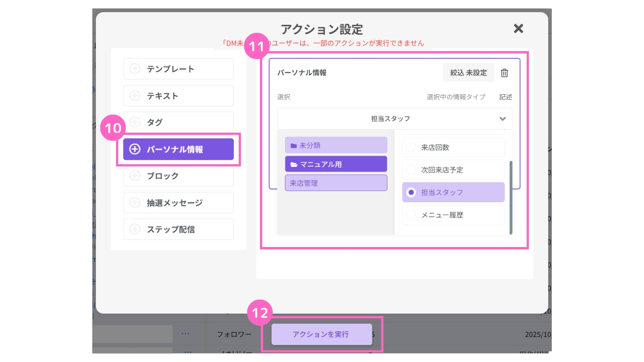644x362 pixels.
Task: Click the info type list scrollbar
Action: tap(511, 198)
